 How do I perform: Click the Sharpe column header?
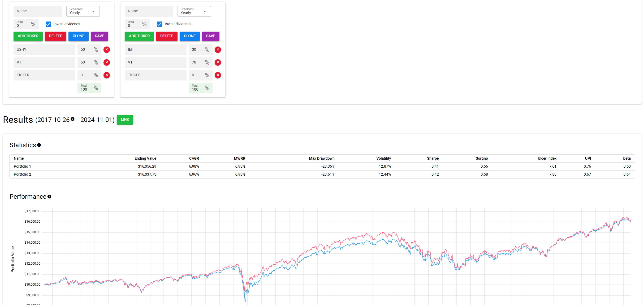[433, 159]
